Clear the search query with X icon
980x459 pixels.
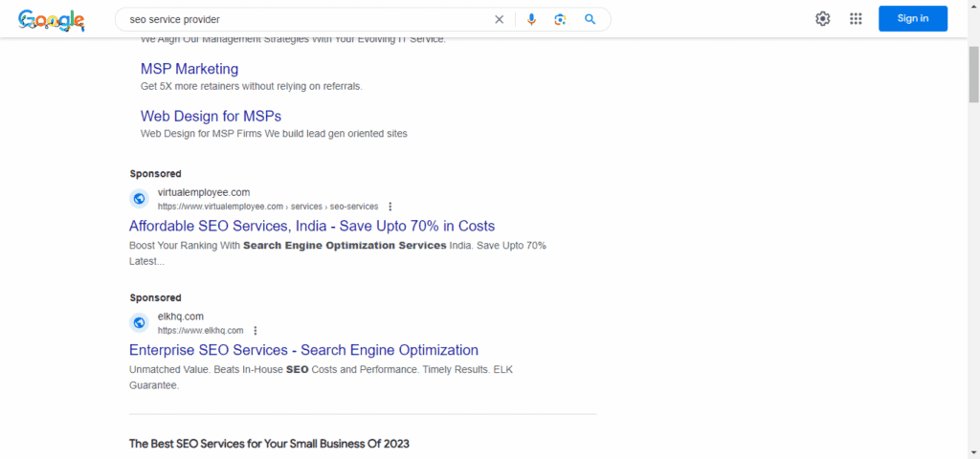click(x=499, y=19)
